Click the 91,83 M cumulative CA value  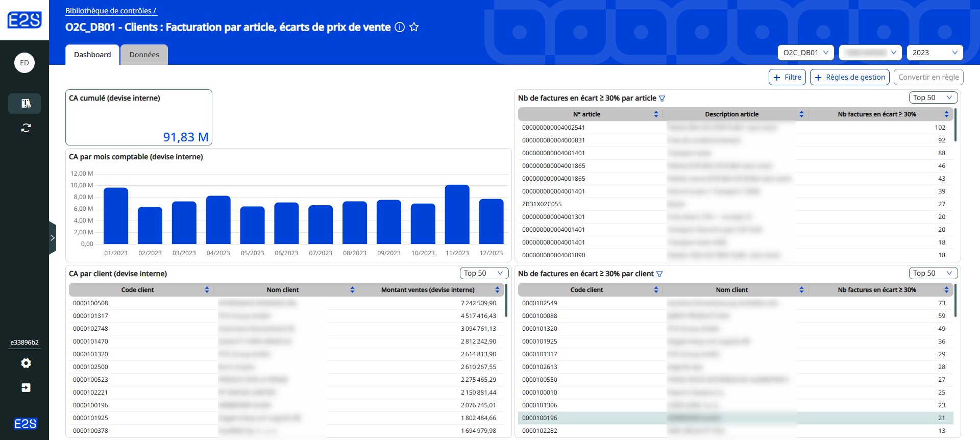186,137
